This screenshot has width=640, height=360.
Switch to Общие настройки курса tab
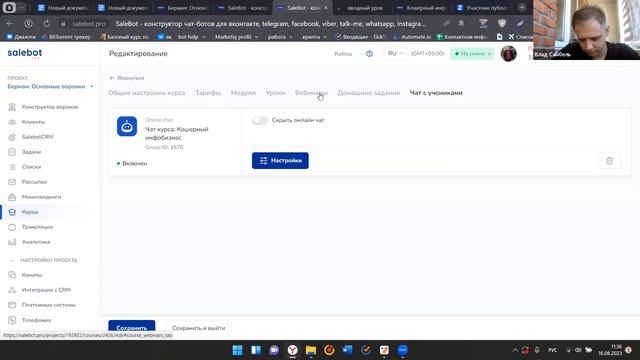pos(147,93)
